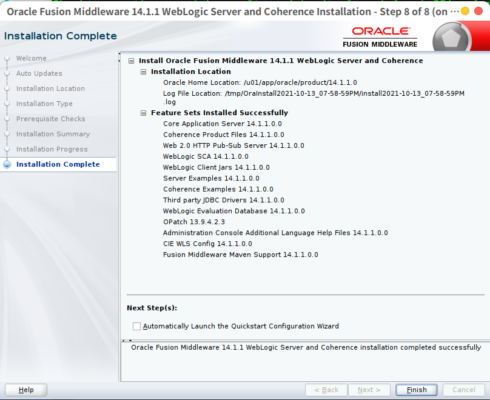Viewport: 490px width, 400px height.
Task: Select CIE WLS Config 14.1.1.0.0
Action: click(207, 244)
